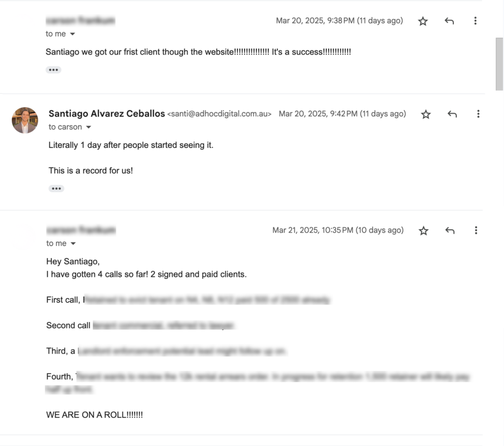The height and width of the screenshot is (446, 504).
Task: Show trimmed content under 'This is a record'
Action: pyautogui.click(x=56, y=188)
